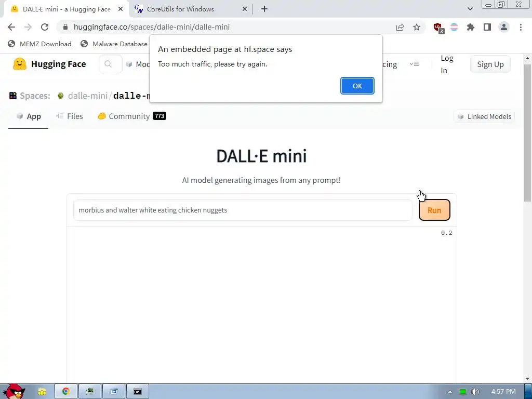Open the command prompt taskbar icon

(x=137, y=392)
